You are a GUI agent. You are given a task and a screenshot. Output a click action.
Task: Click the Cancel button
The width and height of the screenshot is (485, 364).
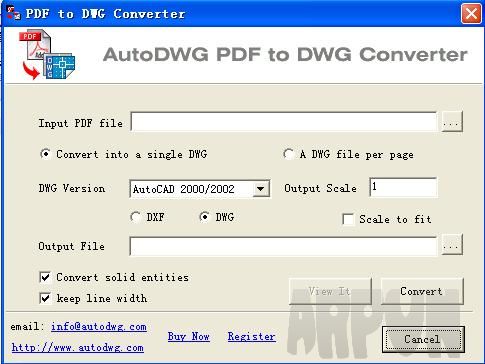(423, 339)
